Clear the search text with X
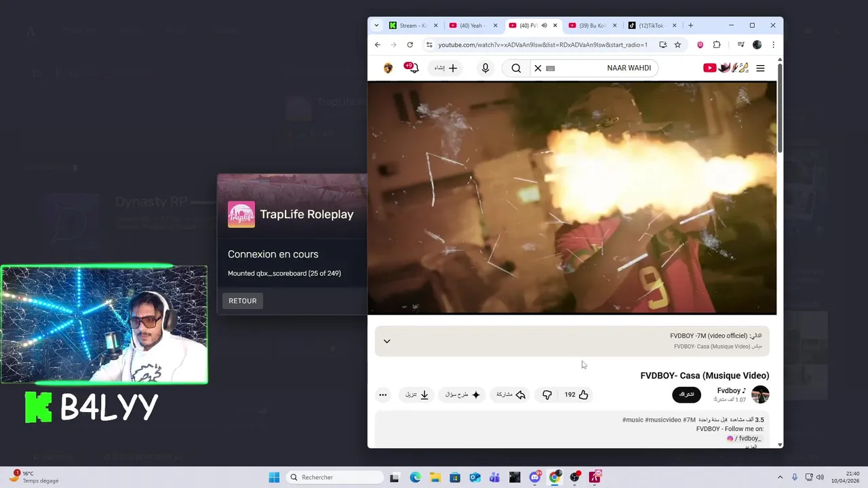 click(x=538, y=68)
